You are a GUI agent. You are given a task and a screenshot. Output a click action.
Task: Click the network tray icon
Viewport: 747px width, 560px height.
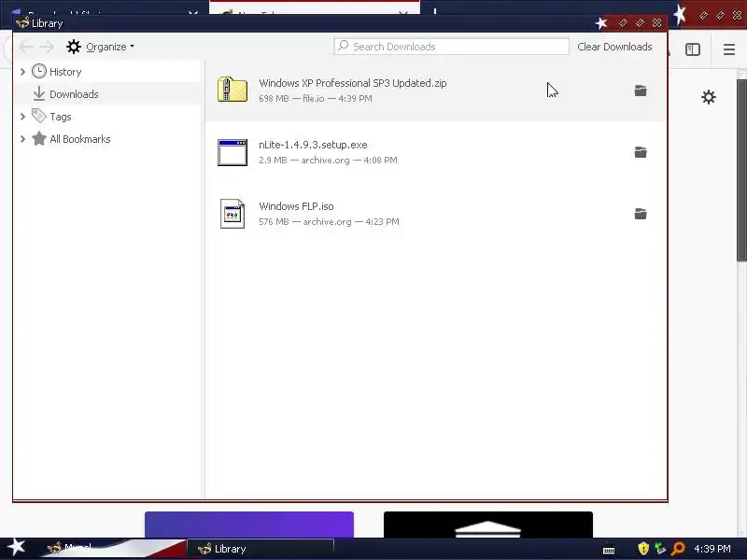pyautogui.click(x=660, y=549)
